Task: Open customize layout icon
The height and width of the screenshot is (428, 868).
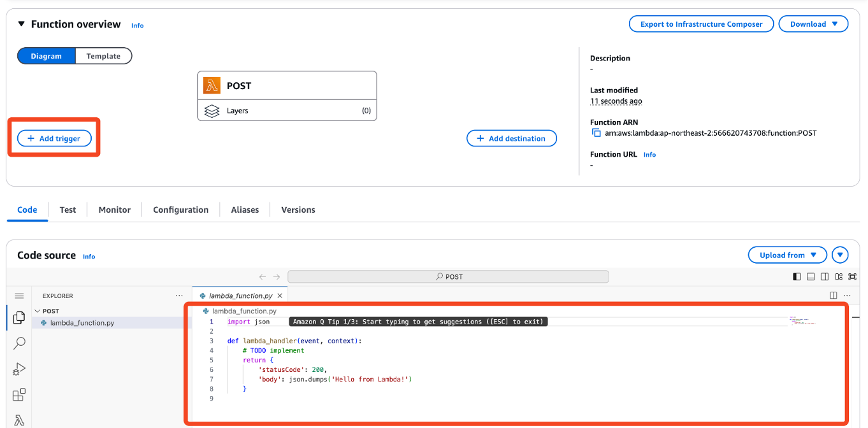Action: point(839,277)
